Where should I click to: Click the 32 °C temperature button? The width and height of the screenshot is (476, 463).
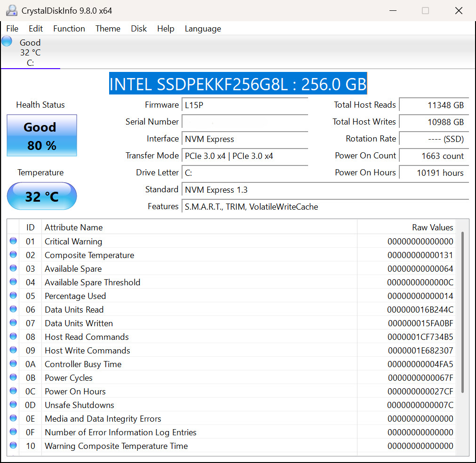[42, 196]
